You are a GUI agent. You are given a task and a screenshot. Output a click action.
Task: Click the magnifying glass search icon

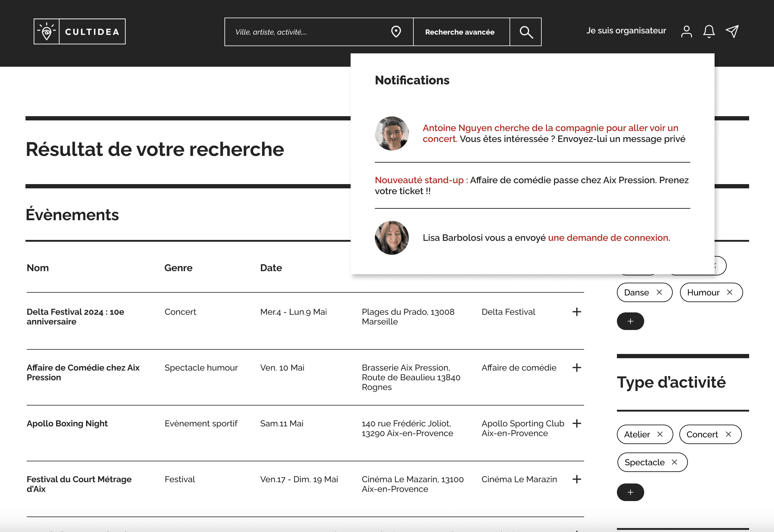click(526, 32)
